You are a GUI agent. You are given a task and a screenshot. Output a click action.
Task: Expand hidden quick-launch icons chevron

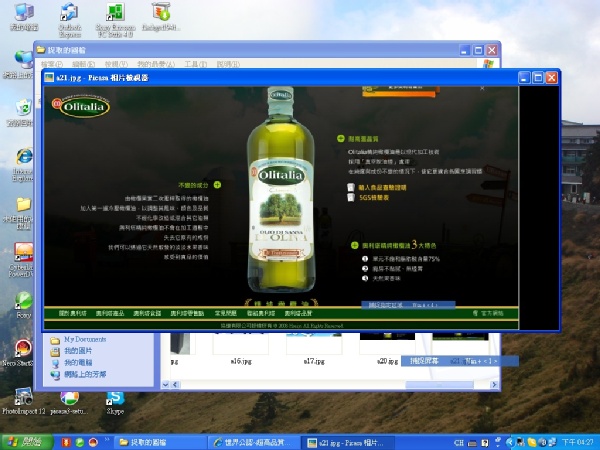pos(106,440)
